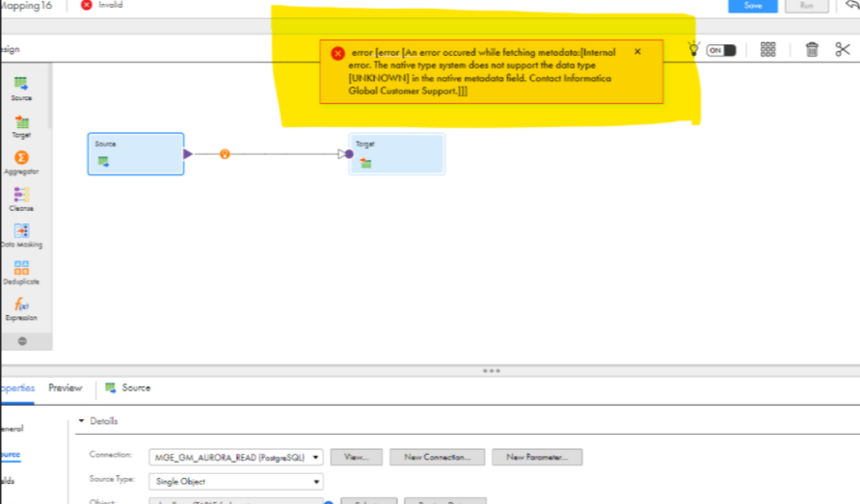Click the scissors cut icon

pyautogui.click(x=843, y=49)
